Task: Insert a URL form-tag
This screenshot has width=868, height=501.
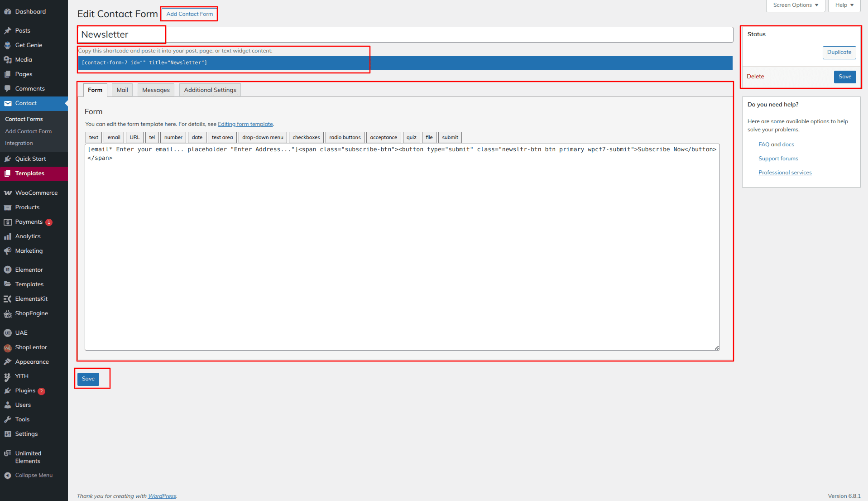Action: point(134,138)
